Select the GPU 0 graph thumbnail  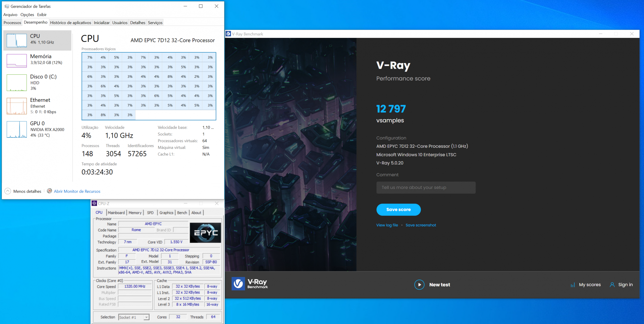[x=17, y=129]
